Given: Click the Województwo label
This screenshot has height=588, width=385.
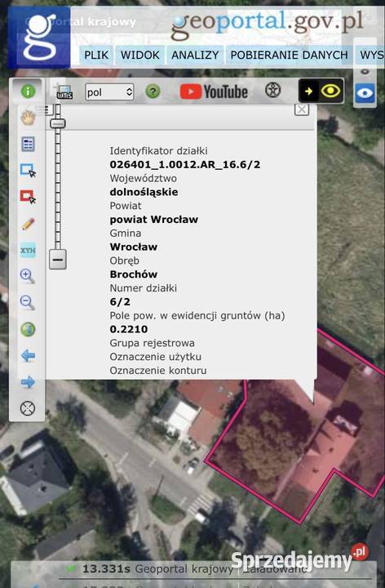Looking at the screenshot, I should pos(143,178).
